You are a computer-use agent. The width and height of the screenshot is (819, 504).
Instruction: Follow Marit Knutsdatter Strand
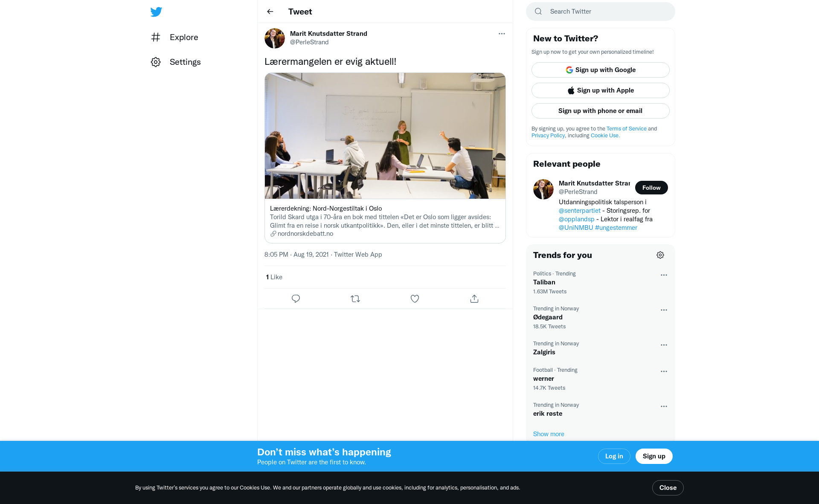pos(651,188)
